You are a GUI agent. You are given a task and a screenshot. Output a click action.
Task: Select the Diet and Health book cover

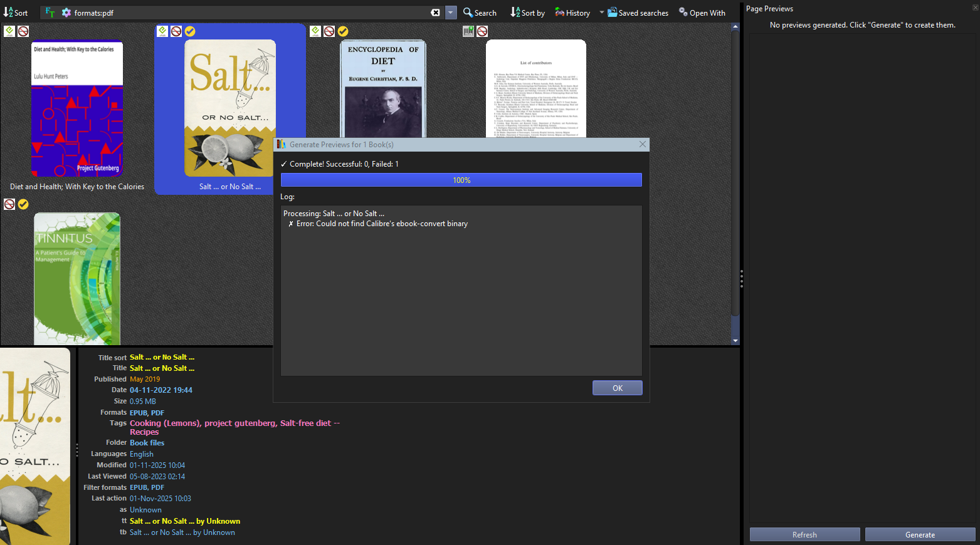point(77,108)
